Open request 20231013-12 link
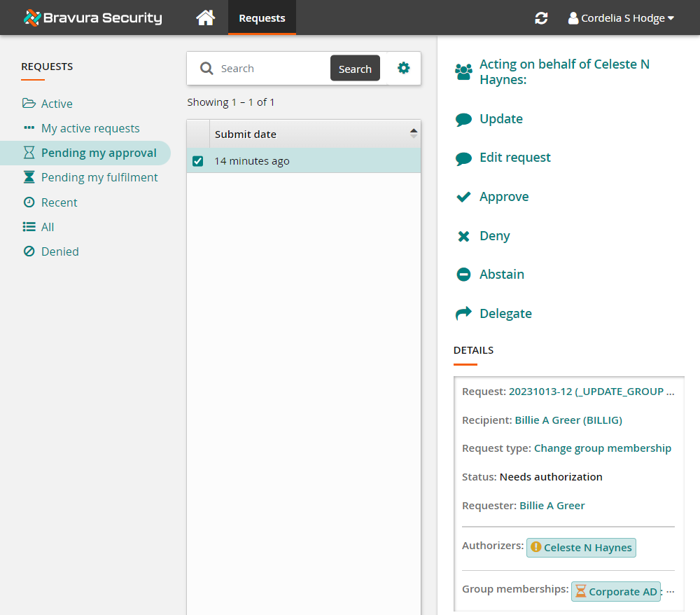The width and height of the screenshot is (700, 615). (x=591, y=392)
